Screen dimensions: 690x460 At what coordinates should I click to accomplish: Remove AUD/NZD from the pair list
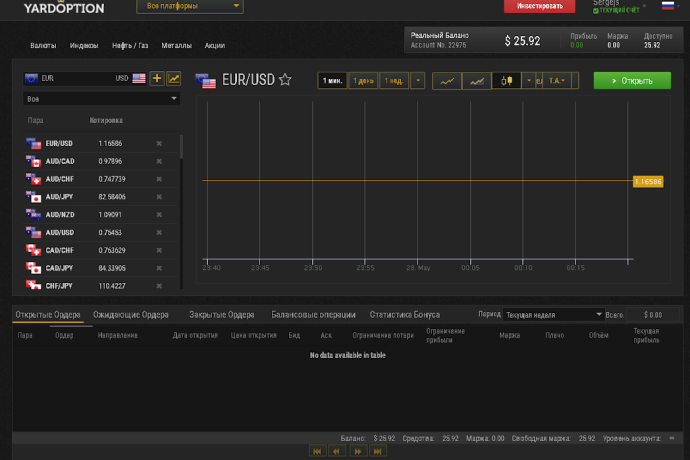click(159, 215)
